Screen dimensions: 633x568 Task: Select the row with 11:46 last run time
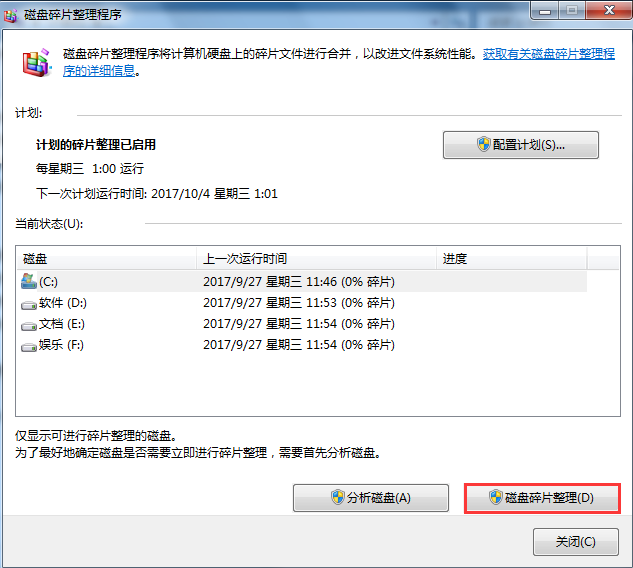pyautogui.click(x=298, y=282)
